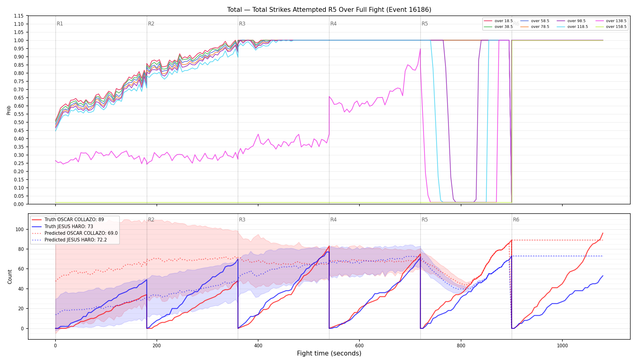Click 'Truth OSCAR COLLAZO: 89' legend entry
Viewport: 637px width, 364px height.
tap(68, 220)
